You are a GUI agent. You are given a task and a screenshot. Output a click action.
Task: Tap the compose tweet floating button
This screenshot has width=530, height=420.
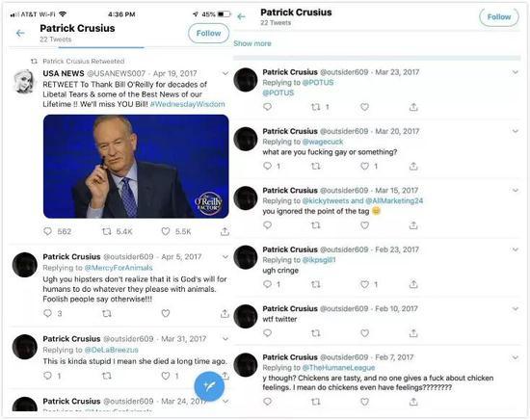(209, 386)
